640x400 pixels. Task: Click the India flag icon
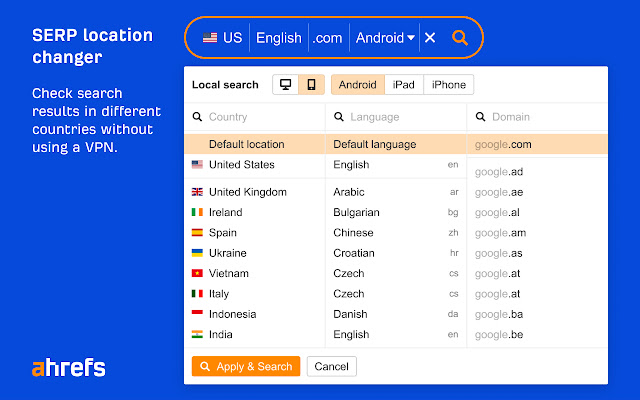click(197, 334)
